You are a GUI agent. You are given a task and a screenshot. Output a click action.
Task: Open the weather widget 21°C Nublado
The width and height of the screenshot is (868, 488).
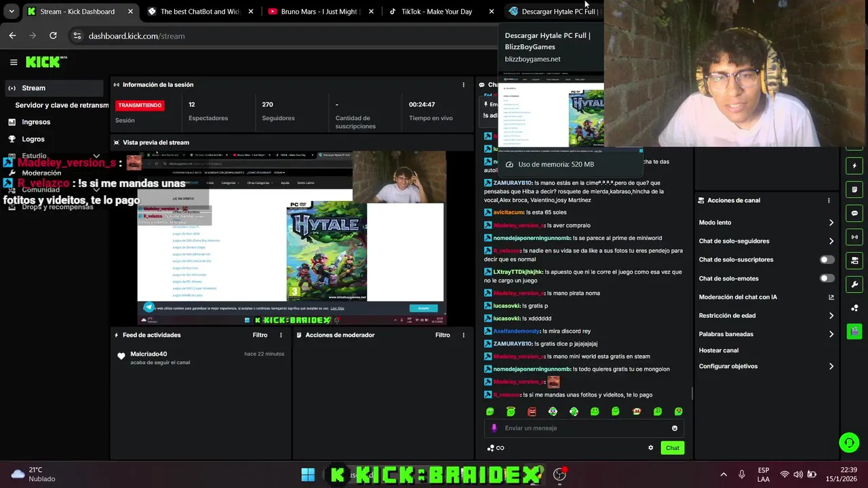33,474
